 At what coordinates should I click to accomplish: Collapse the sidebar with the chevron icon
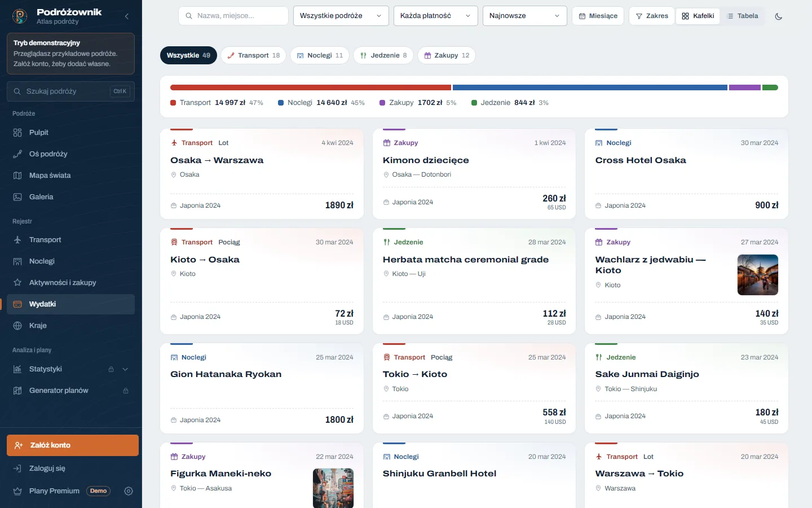[x=127, y=16]
